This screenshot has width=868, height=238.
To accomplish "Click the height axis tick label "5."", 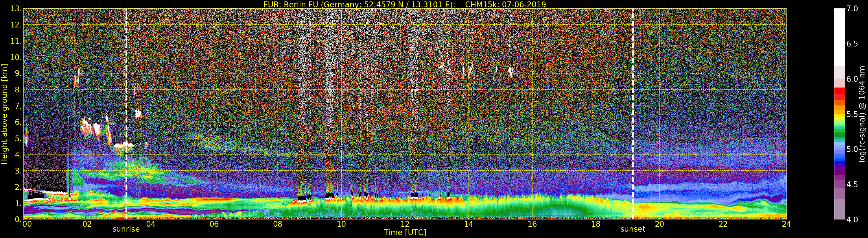I will 18,138.
